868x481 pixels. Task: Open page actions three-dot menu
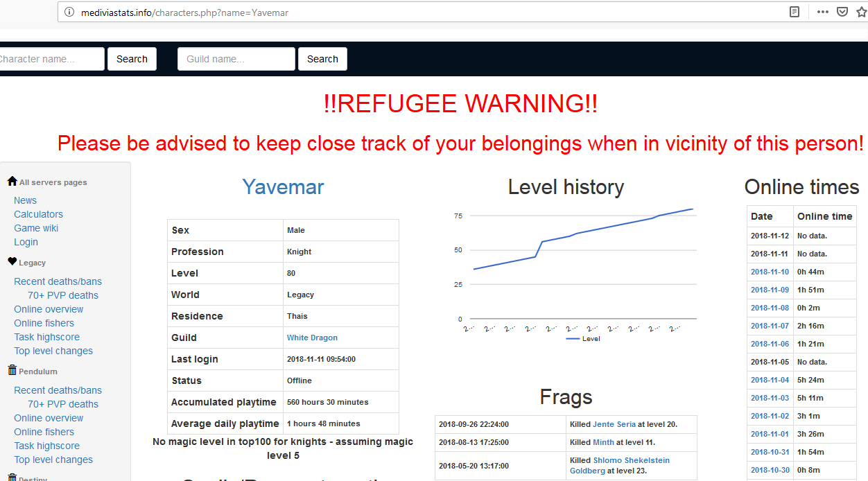823,12
